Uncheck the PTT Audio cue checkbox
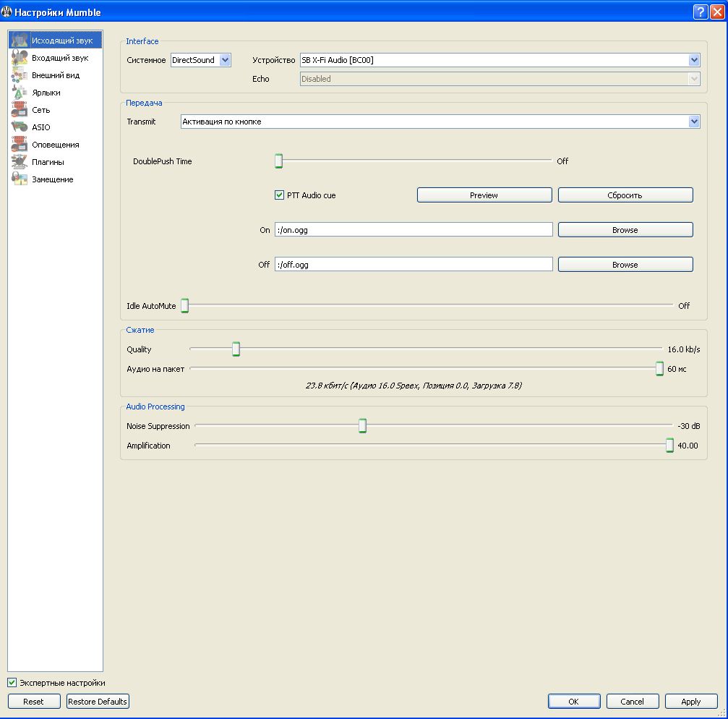728x719 pixels. point(280,195)
